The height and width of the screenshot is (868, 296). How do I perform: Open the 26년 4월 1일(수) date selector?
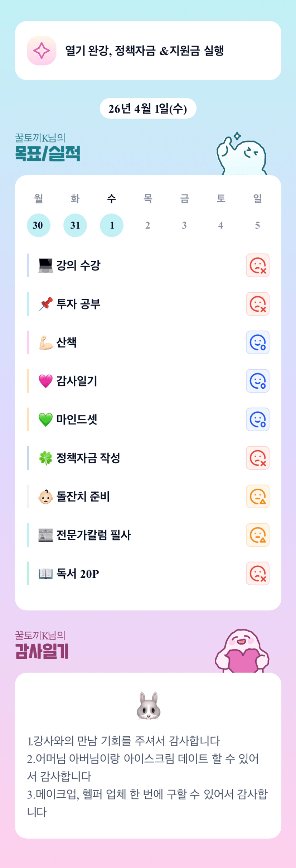148,109
